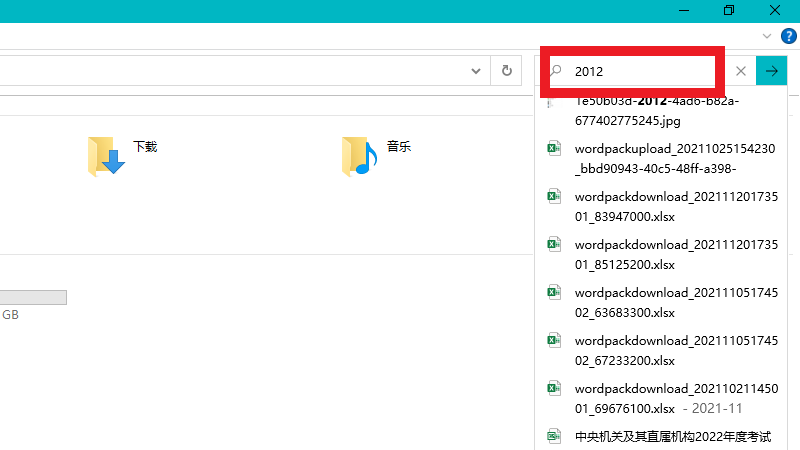Expand the ribbon using the chevron

tap(767, 35)
